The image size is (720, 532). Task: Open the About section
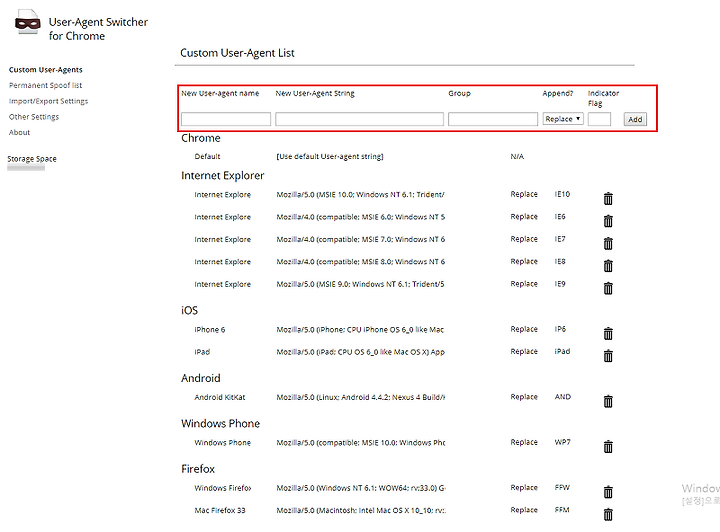pos(19,132)
